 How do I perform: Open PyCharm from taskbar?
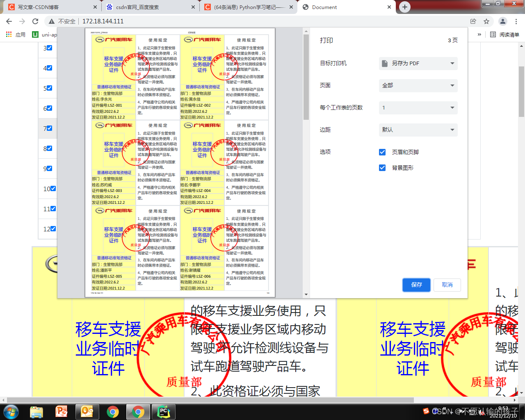(163, 411)
